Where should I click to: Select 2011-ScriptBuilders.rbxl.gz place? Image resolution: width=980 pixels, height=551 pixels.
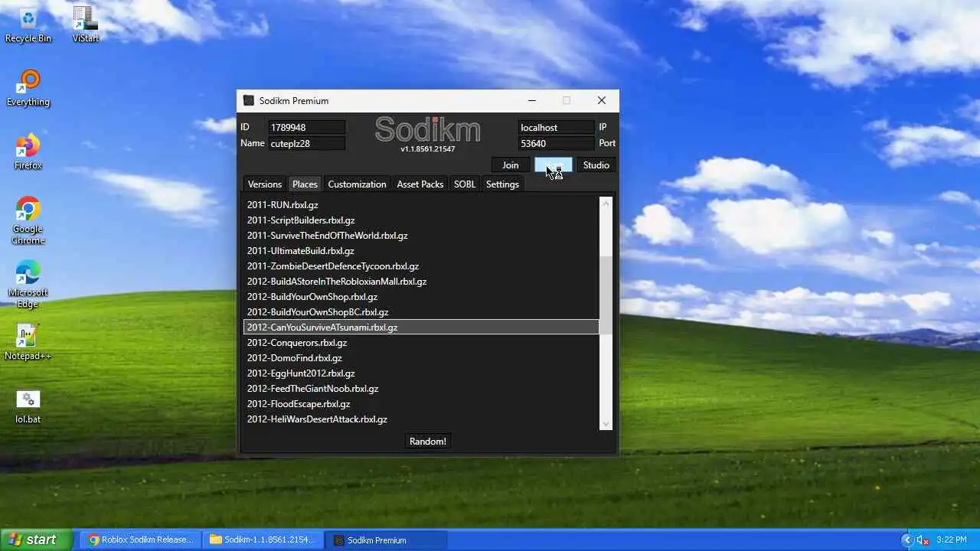421,220
